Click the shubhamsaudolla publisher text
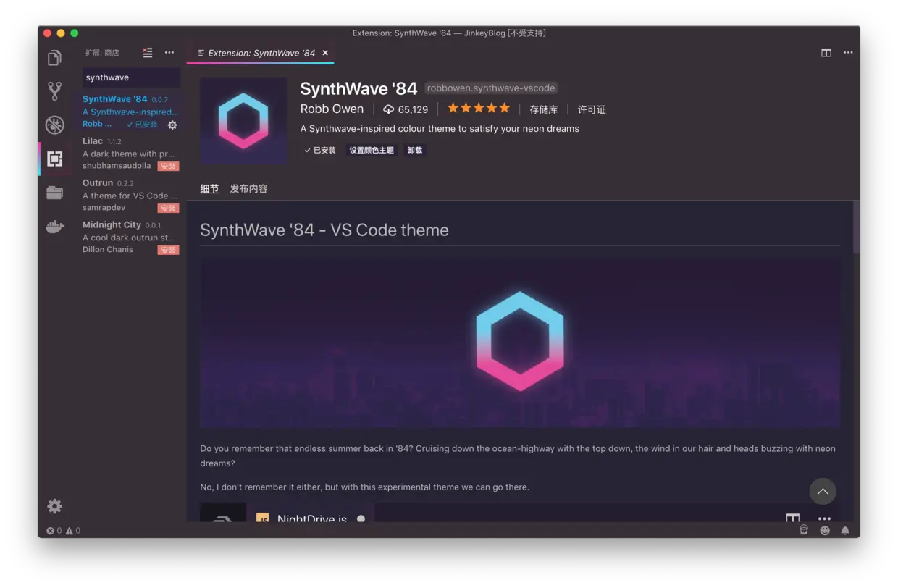 117,166
